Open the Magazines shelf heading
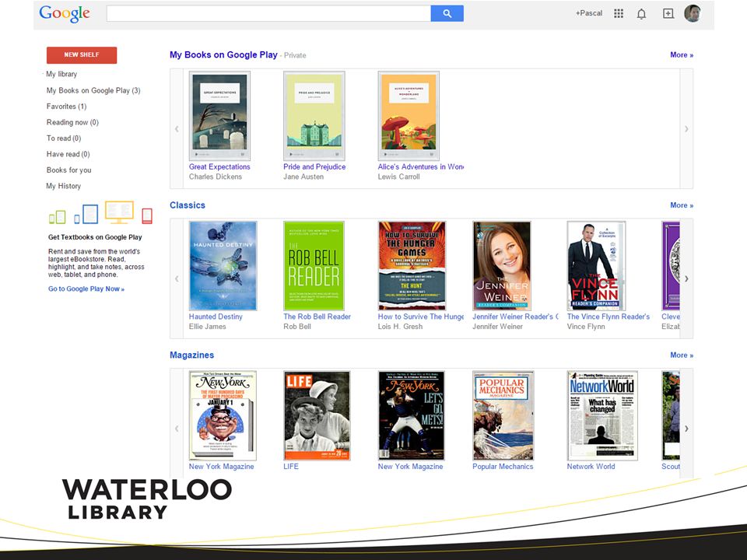 [x=191, y=355]
